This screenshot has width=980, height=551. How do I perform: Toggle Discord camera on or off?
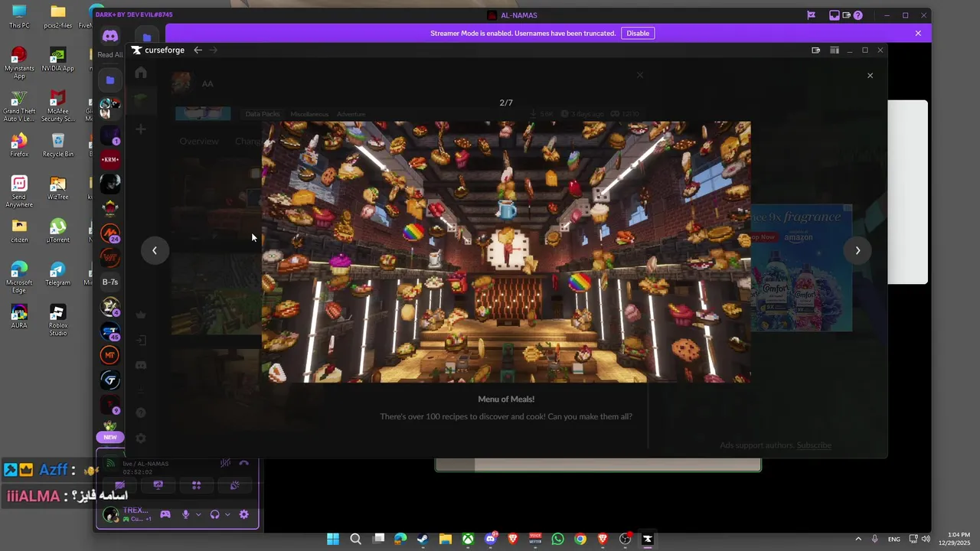coord(120,484)
